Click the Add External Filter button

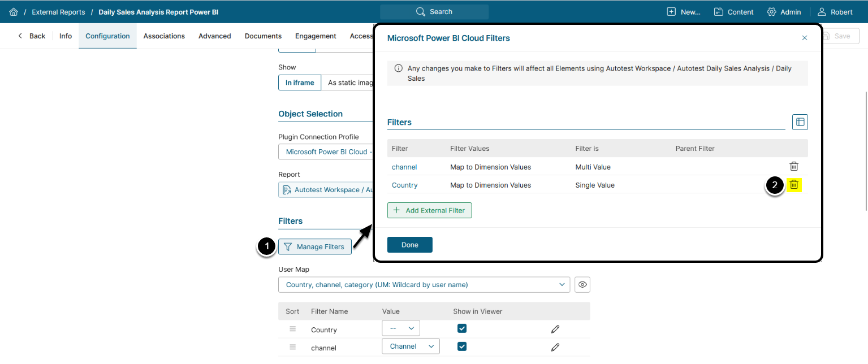click(x=429, y=210)
